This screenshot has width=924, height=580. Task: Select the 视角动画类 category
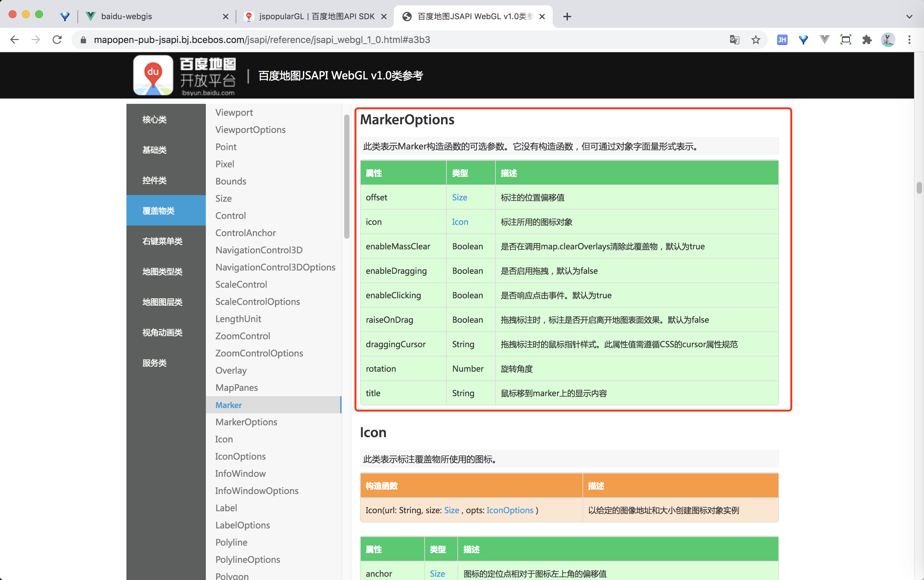pos(166,332)
